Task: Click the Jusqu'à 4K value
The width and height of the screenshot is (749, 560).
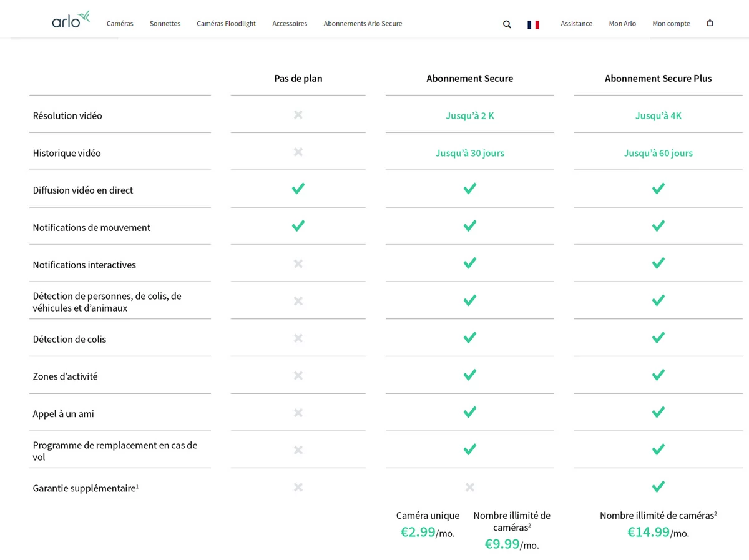Action: click(x=658, y=115)
